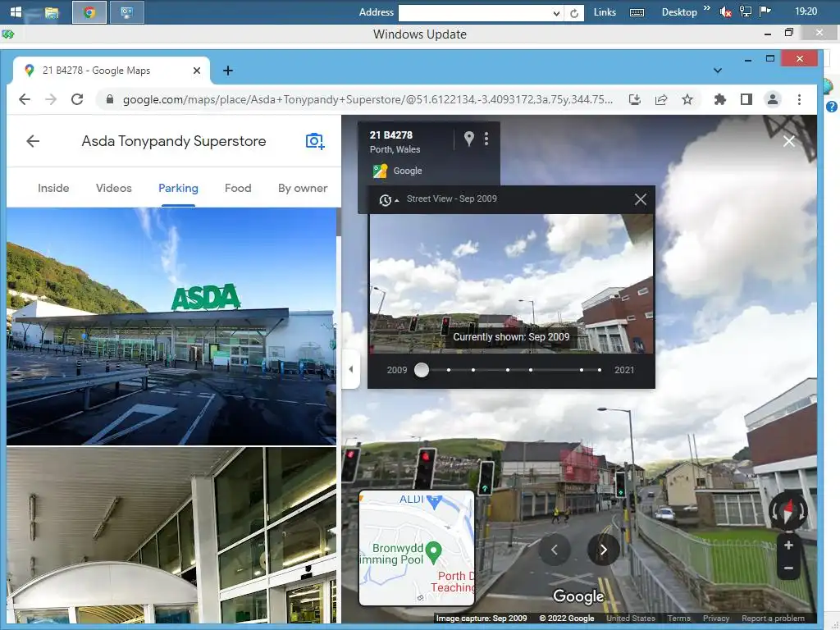
Task: Click the taskbar Links toolbar label
Action: coord(605,11)
